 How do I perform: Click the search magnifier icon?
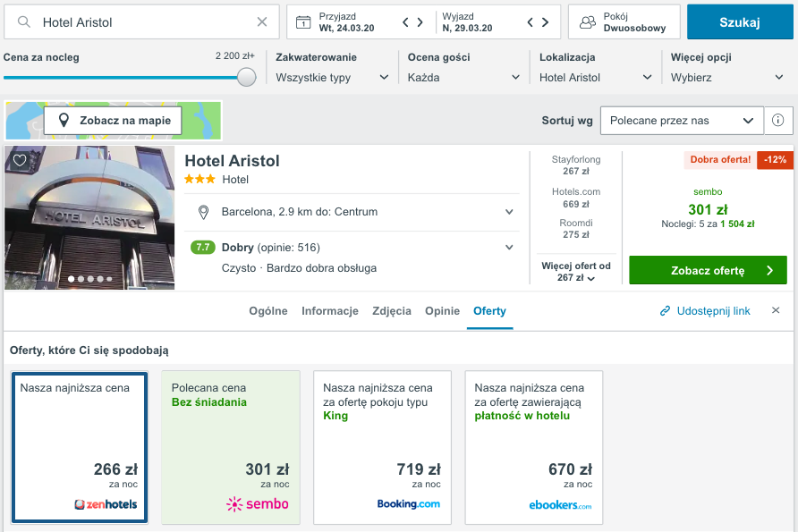click(x=24, y=21)
